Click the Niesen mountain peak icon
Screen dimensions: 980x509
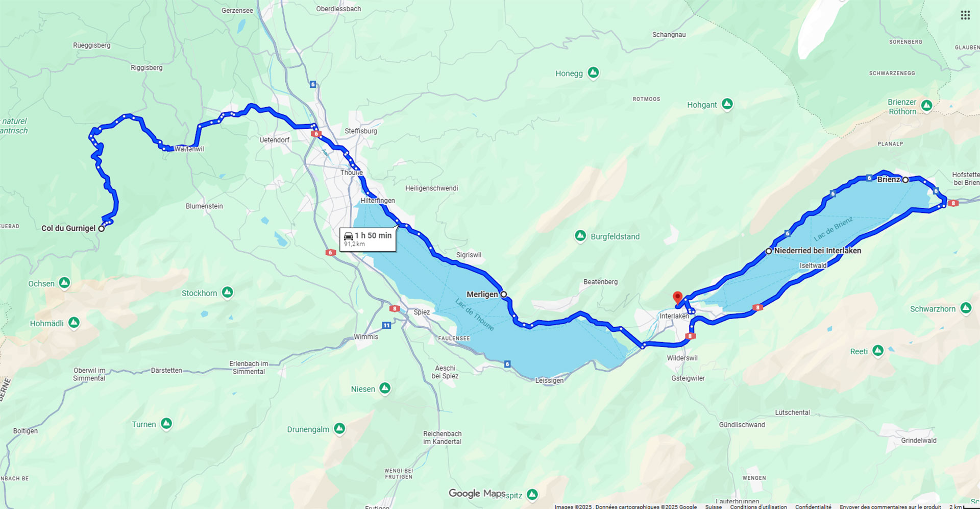[385, 389]
